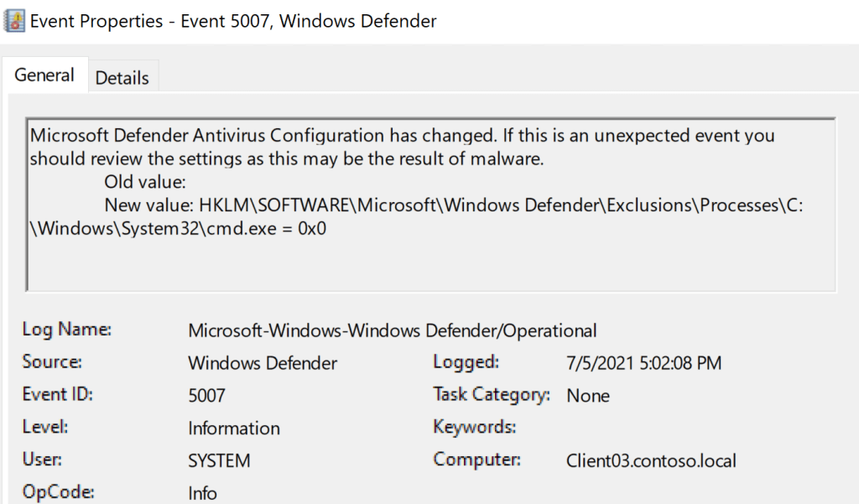Screen dimensions: 859x504
Task: Click the Task Category label
Action: pos(492,395)
